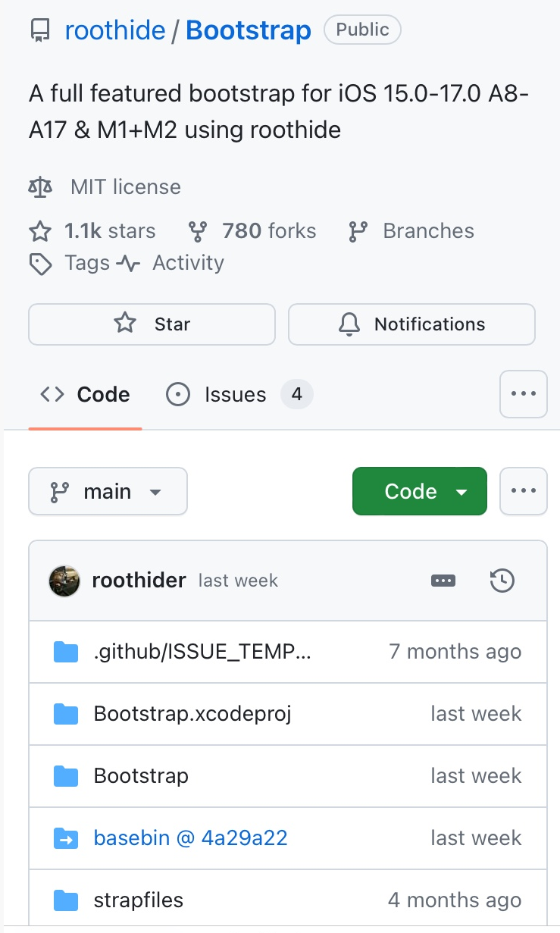Open the strapfiles folder
Screen dimensions: 560x933
[x=139, y=900]
